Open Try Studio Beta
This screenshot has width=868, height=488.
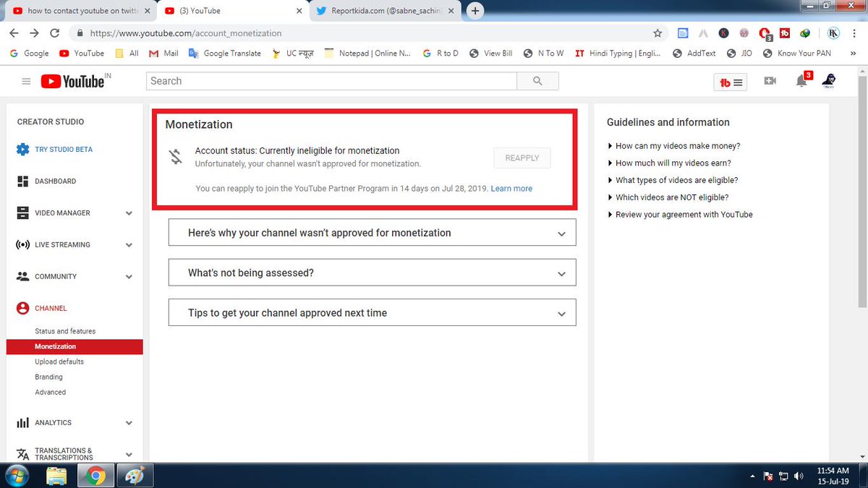tap(63, 149)
